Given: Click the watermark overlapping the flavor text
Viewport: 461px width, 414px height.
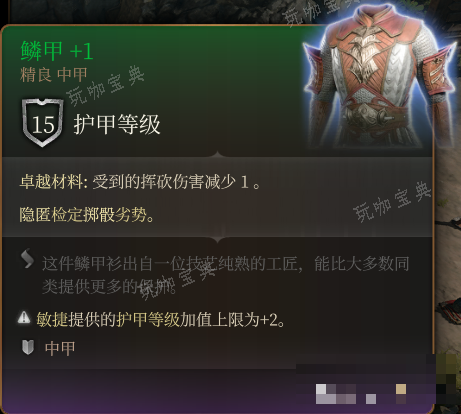Looking at the screenshot, I should coord(177,281).
